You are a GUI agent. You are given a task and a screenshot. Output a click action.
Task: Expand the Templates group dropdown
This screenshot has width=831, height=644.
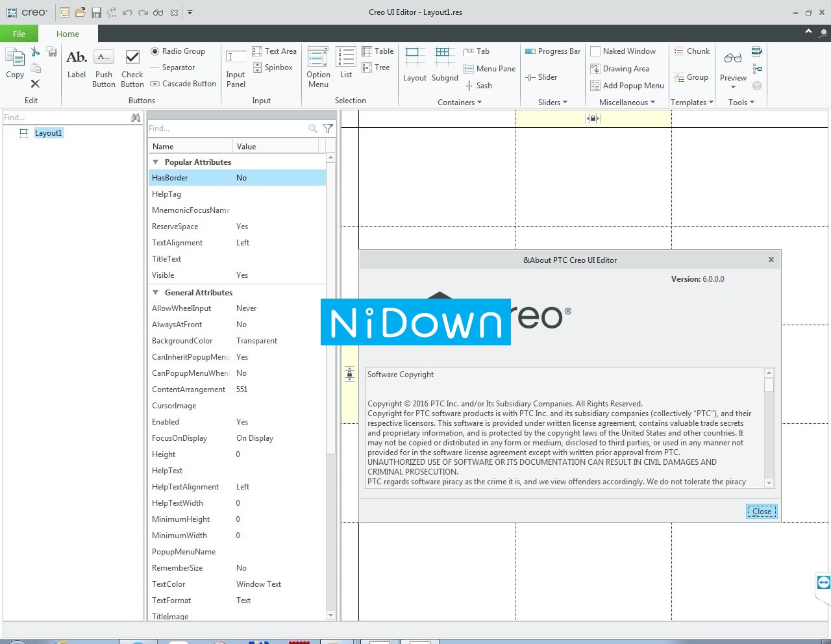(x=692, y=103)
